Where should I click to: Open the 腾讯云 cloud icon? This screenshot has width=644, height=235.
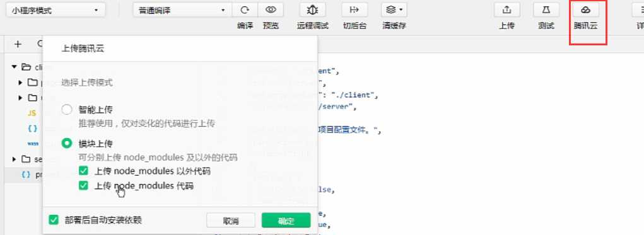coord(586,10)
